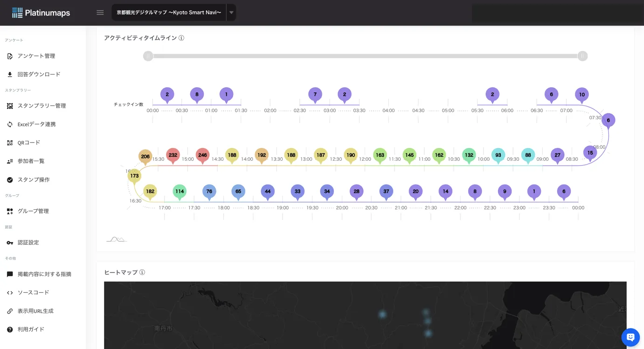Click the 15 check-in marker
Image resolution: width=644 pixels, height=349 pixels.
tap(590, 153)
